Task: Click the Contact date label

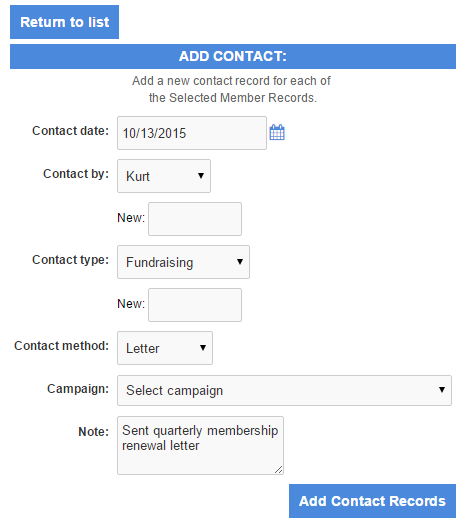Action: pos(71,131)
